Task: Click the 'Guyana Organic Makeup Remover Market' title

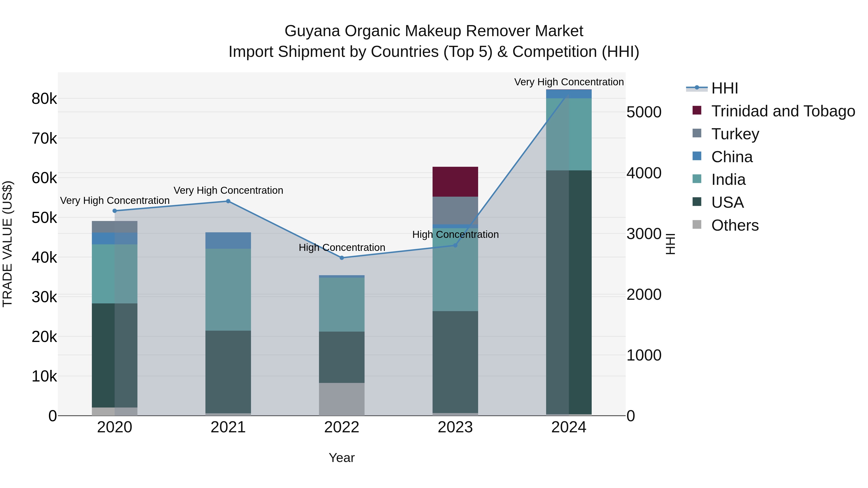Action: (x=434, y=31)
